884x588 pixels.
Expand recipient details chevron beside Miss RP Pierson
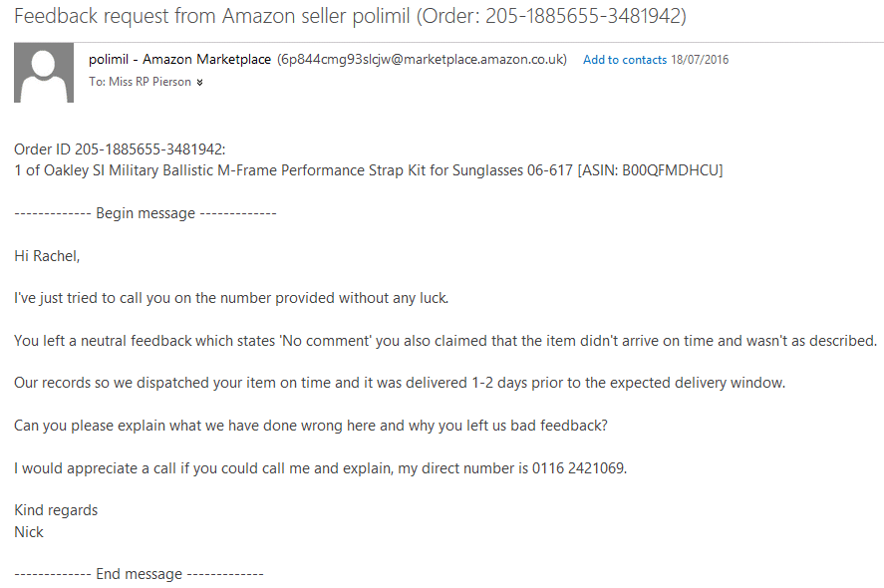[199, 83]
